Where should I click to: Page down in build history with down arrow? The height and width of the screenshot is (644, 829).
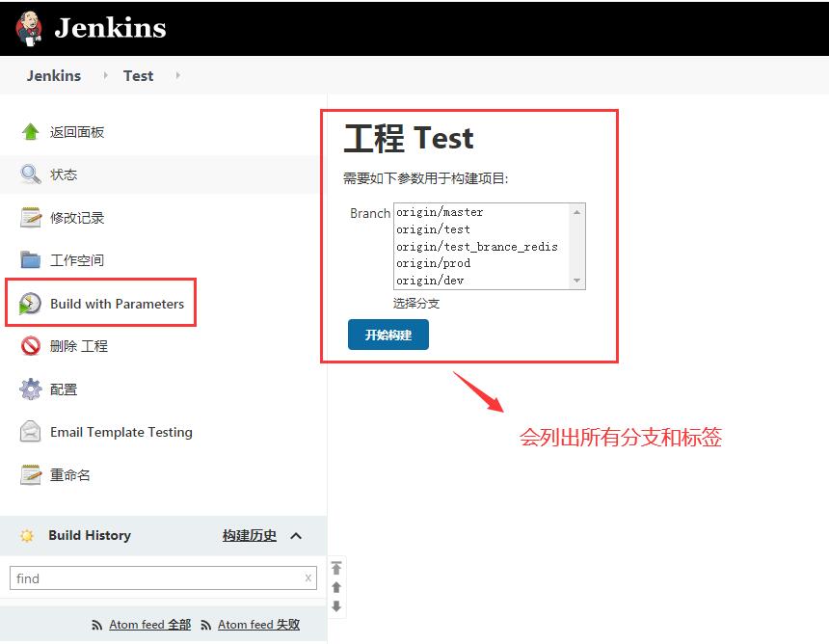pos(336,606)
